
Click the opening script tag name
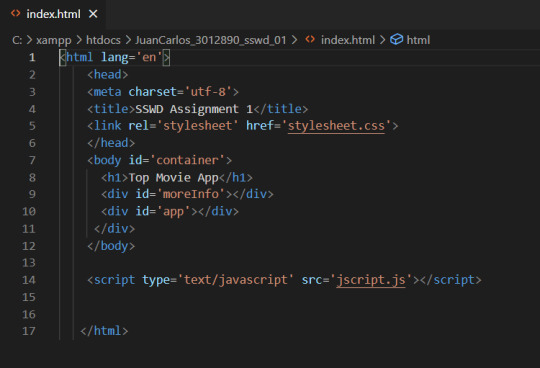click(x=114, y=280)
